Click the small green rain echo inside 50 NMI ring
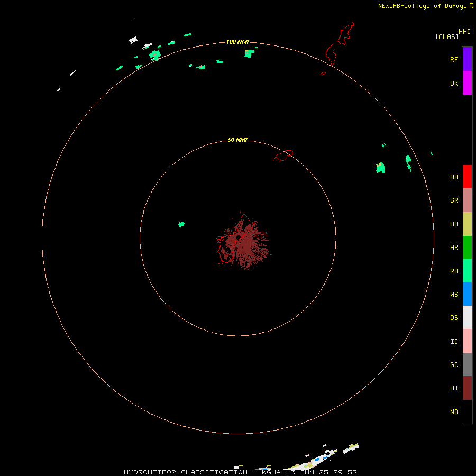 point(181,225)
